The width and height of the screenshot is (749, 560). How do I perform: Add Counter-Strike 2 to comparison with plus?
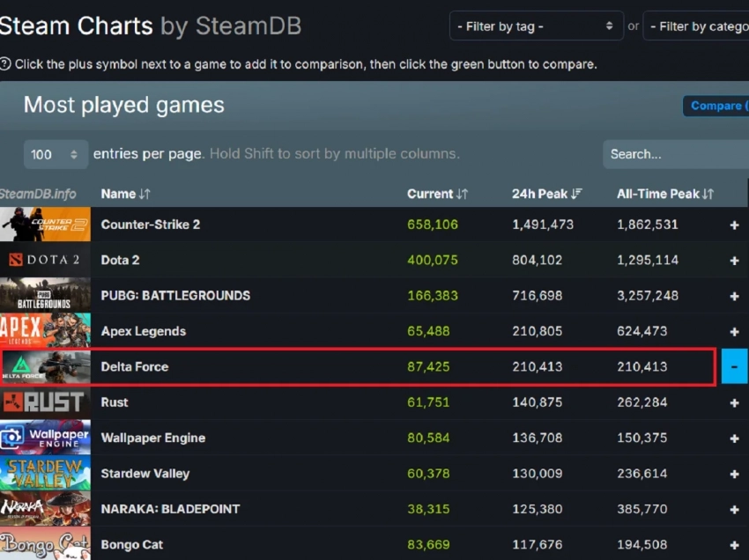[734, 225]
